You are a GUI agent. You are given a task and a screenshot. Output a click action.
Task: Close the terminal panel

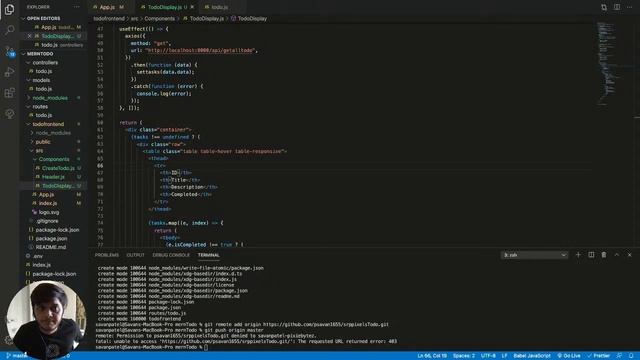(629, 255)
